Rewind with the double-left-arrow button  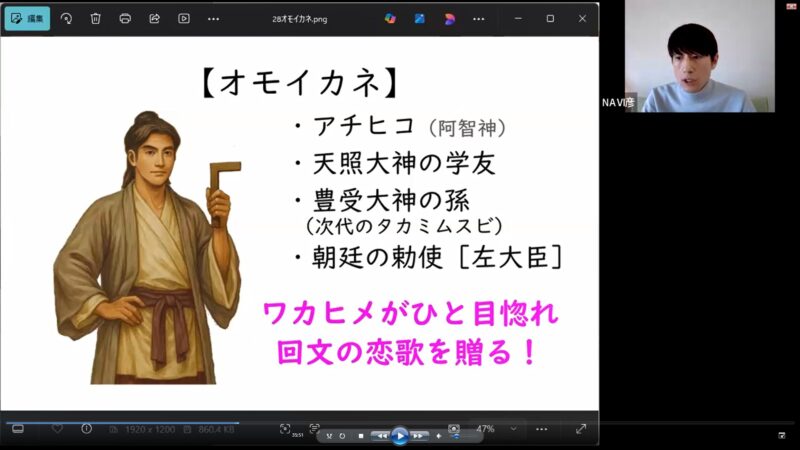point(381,436)
